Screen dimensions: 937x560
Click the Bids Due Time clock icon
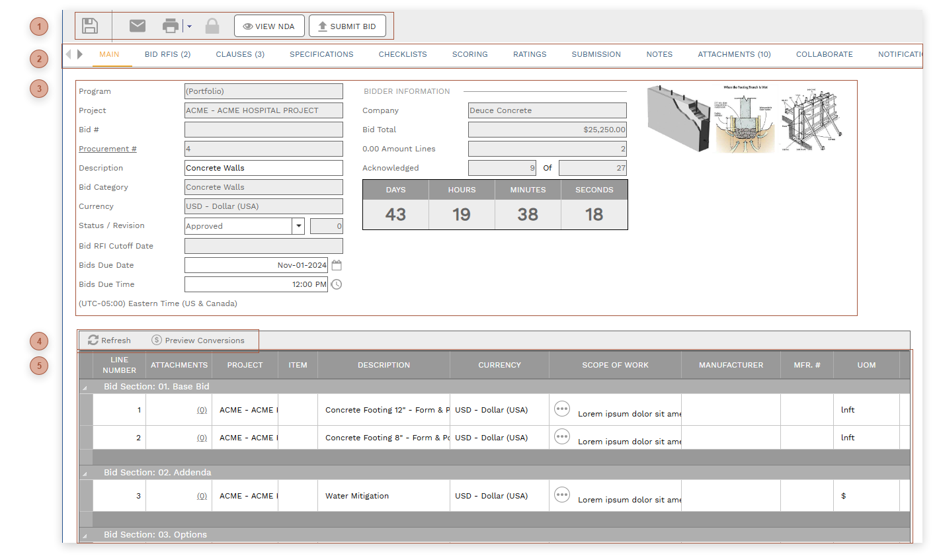click(337, 284)
